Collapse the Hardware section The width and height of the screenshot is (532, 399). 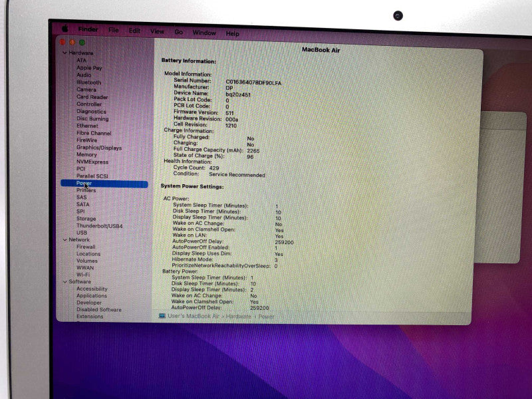pos(65,53)
